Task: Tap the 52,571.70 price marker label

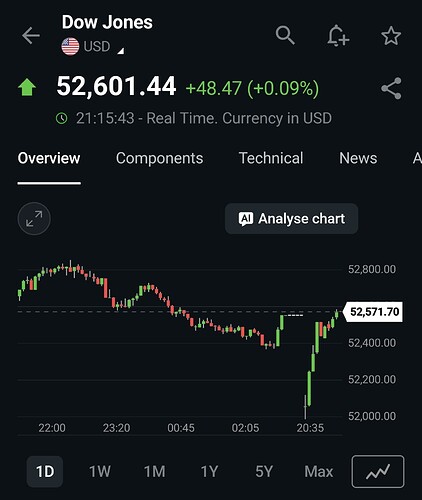Action: [x=373, y=312]
